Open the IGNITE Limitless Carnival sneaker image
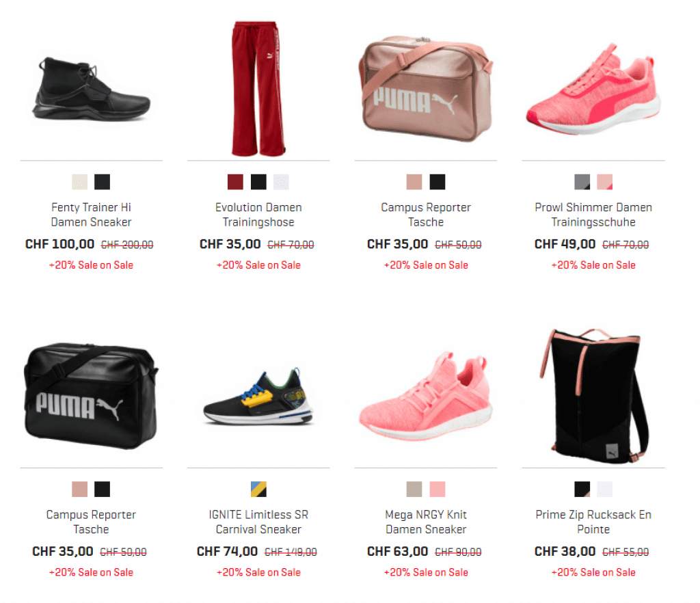This screenshot has height=603, width=700. tap(259, 397)
